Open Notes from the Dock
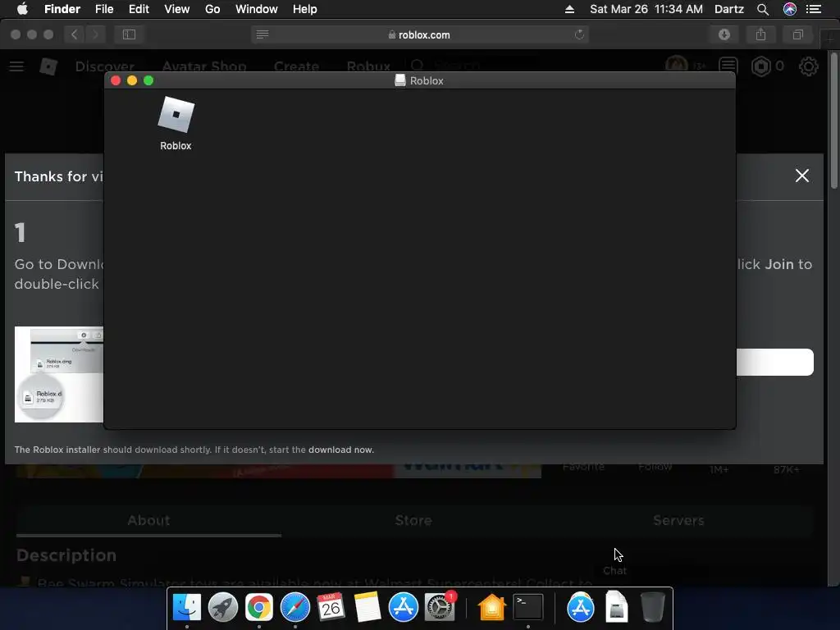Screen dimensions: 840x630 coord(367,607)
